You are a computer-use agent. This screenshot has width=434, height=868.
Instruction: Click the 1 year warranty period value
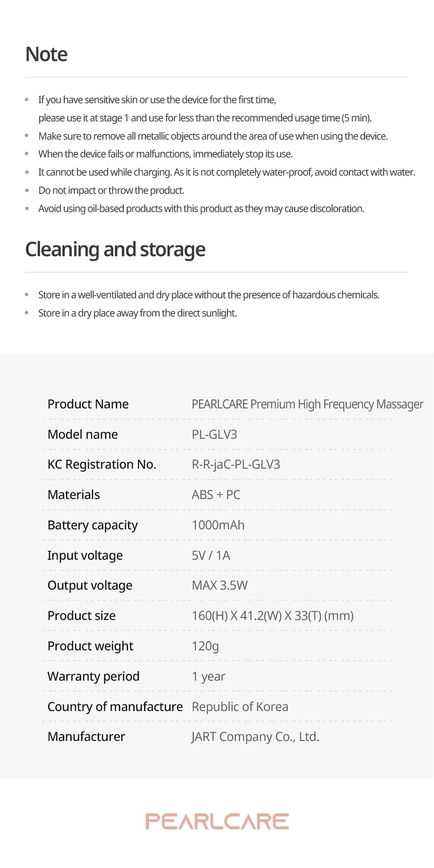(208, 676)
